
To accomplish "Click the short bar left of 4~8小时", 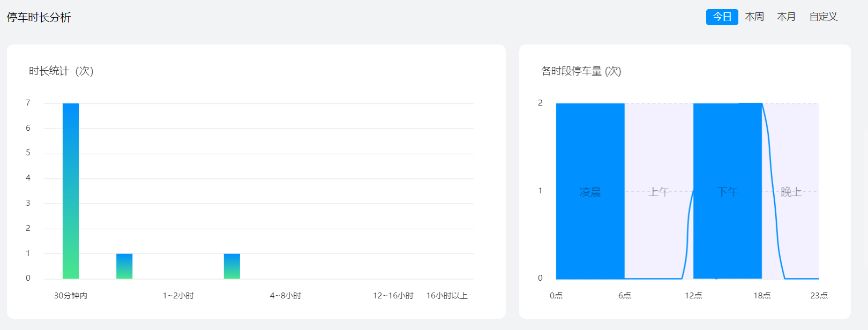I will pos(232,266).
